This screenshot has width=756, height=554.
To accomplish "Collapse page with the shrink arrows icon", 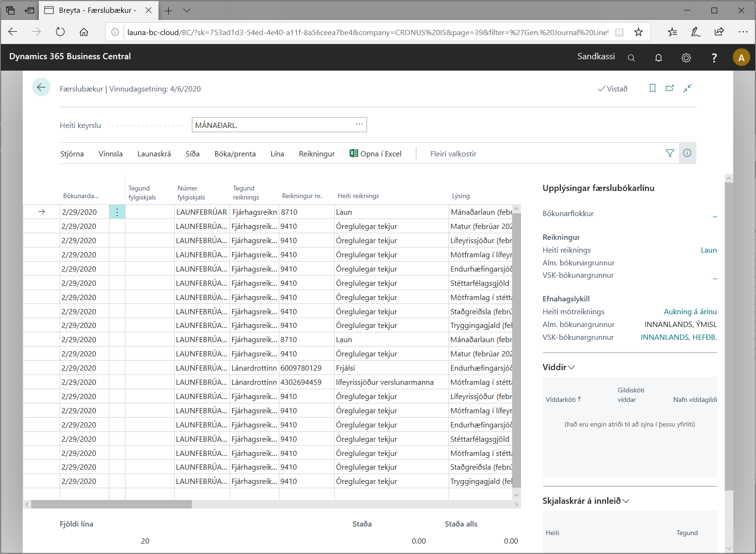I will click(x=687, y=88).
